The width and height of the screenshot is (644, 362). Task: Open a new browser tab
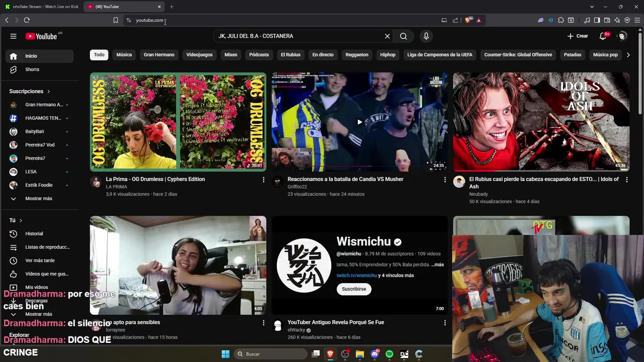172,7
